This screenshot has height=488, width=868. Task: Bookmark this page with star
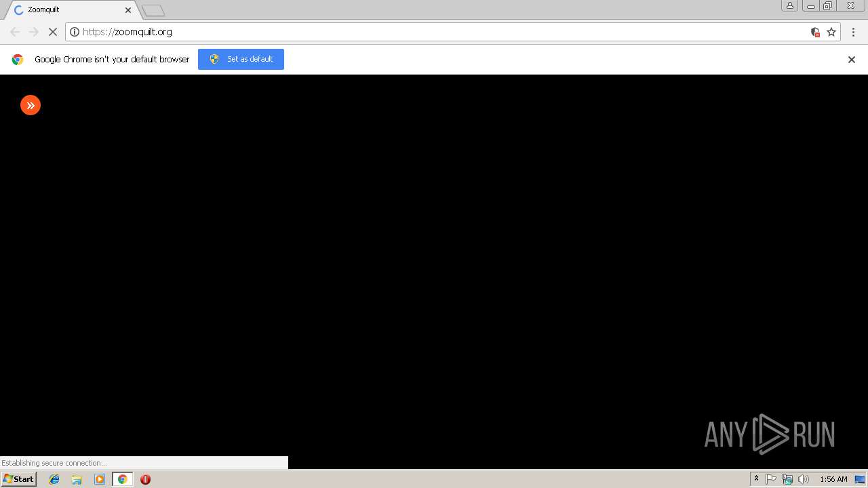point(831,32)
